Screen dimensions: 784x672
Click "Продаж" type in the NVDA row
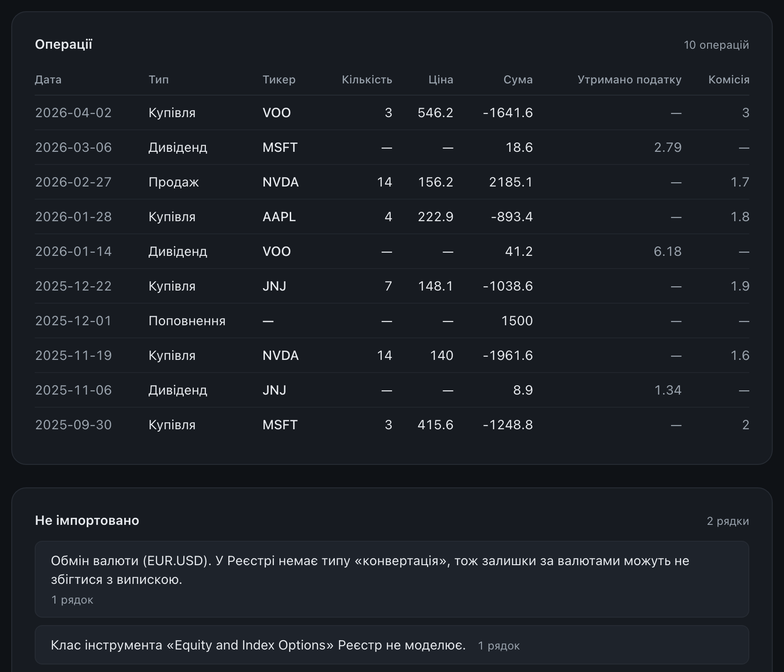click(x=173, y=182)
